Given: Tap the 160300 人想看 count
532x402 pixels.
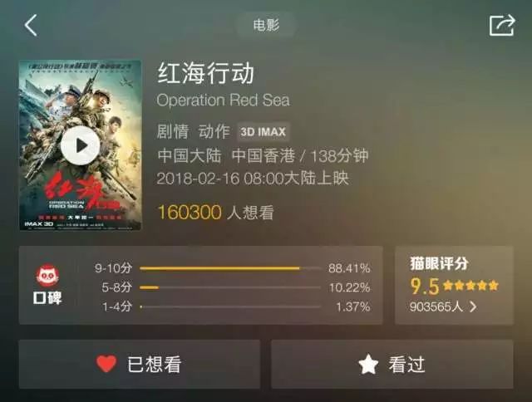Looking at the screenshot, I should 216,213.
